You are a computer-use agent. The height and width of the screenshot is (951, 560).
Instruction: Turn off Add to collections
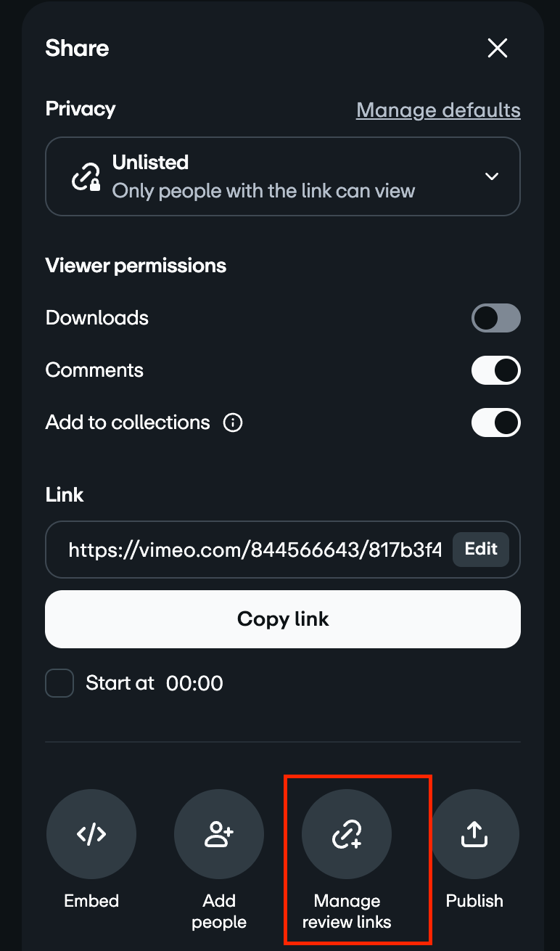[496, 423]
